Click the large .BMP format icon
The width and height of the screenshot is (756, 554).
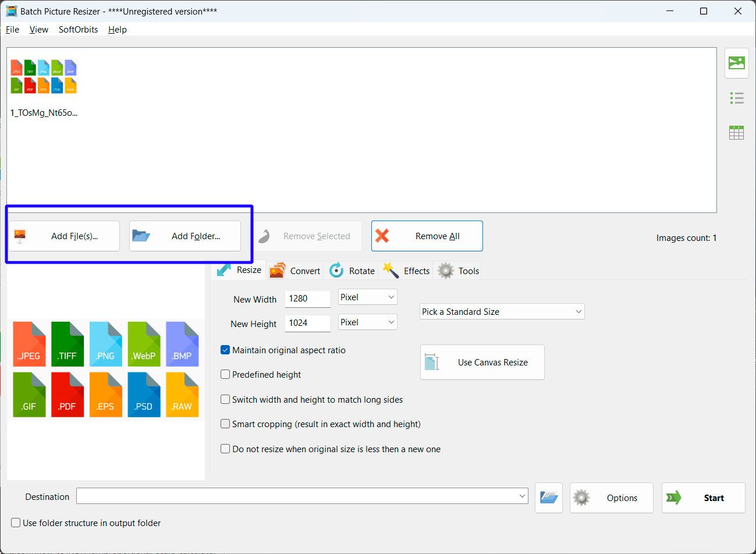pyautogui.click(x=182, y=344)
